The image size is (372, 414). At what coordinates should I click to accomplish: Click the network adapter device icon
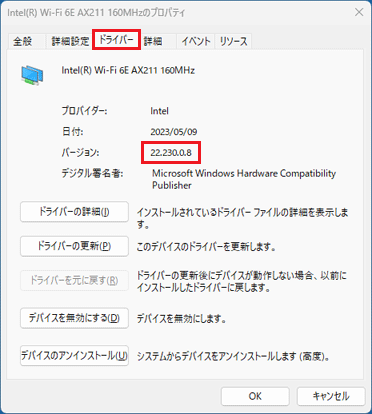(x=32, y=75)
